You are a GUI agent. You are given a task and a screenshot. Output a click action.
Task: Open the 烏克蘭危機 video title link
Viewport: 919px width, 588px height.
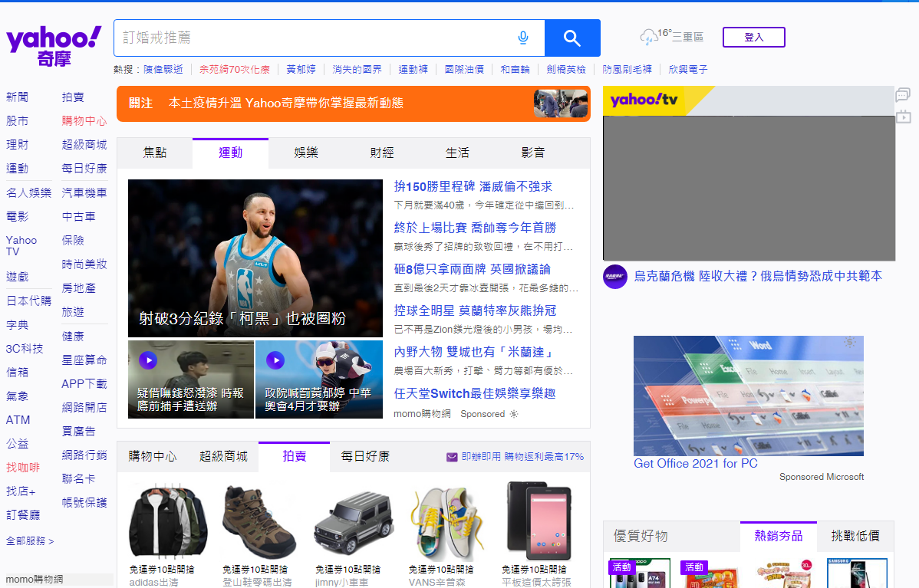pos(758,277)
